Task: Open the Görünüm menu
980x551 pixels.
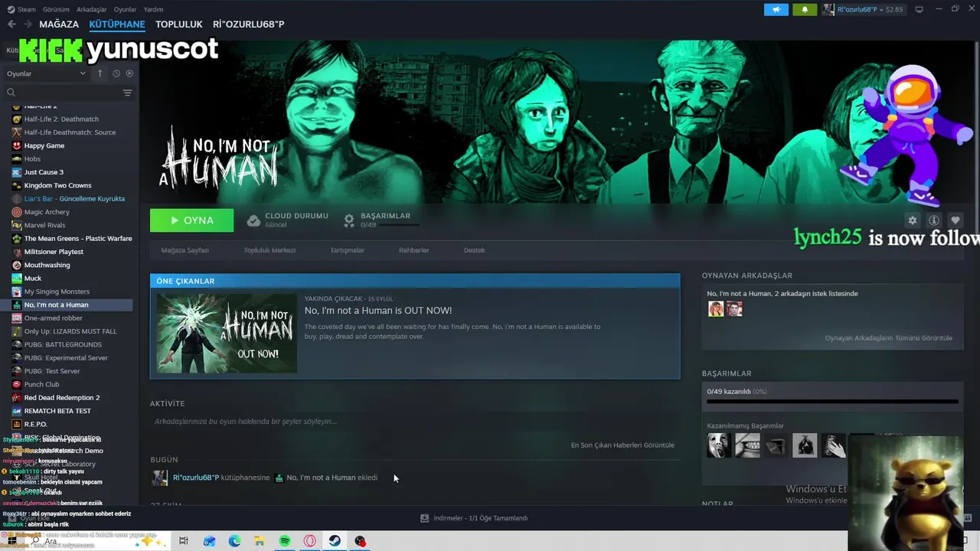Action: point(56,9)
